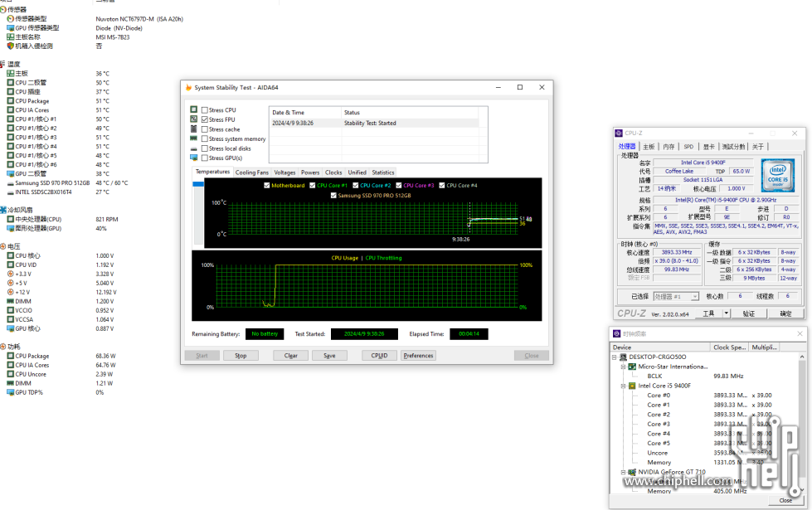Click the Clear button
812x510 pixels.
291,356
